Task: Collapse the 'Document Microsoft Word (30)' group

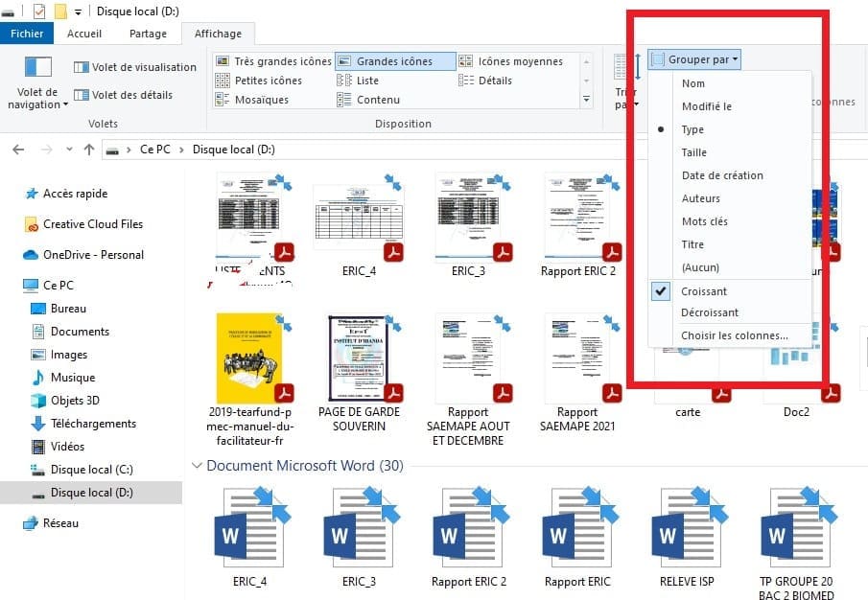Action: pyautogui.click(x=198, y=466)
